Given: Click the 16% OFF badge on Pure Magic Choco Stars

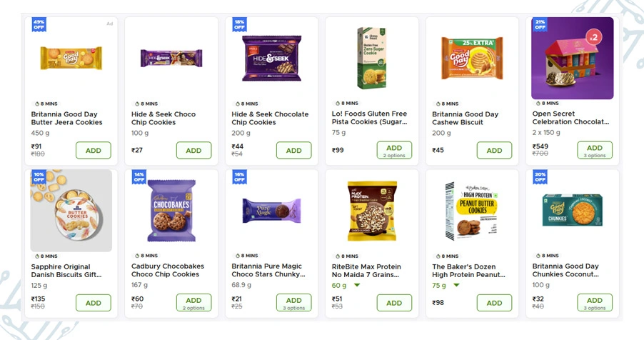Looking at the screenshot, I should click(239, 176).
